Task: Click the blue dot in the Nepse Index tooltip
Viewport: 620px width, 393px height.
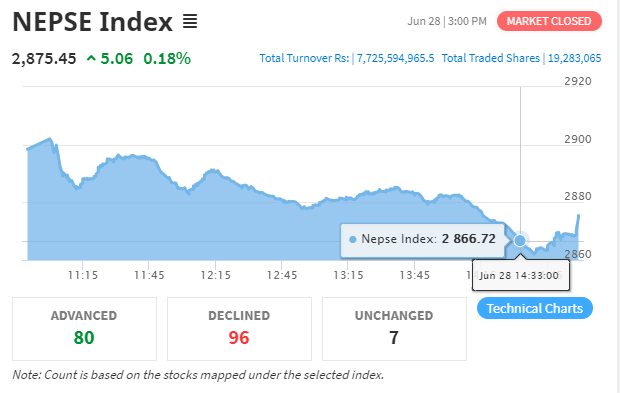Action: [x=353, y=239]
